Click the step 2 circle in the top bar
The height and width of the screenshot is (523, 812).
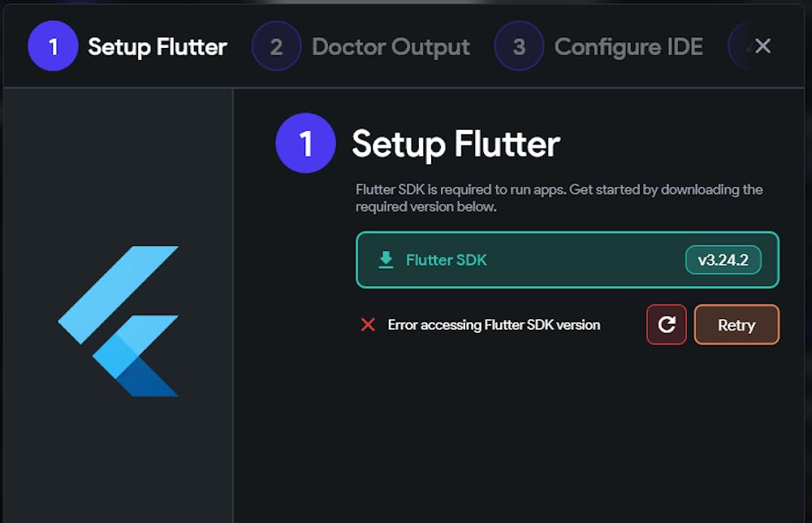pos(277,46)
